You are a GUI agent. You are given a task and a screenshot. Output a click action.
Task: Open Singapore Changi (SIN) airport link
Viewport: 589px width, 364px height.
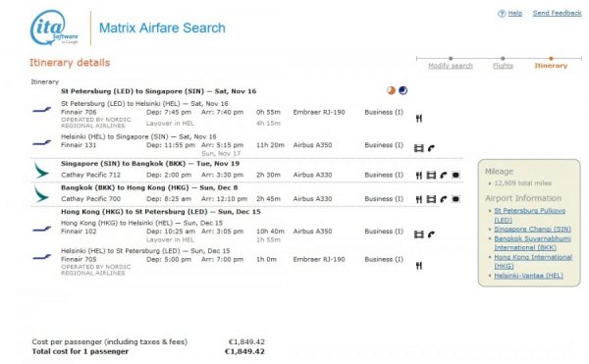(533, 229)
